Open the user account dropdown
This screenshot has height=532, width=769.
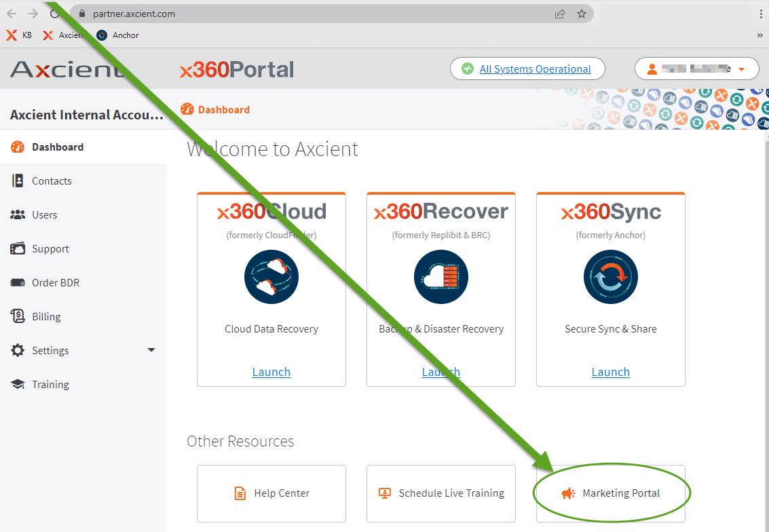(696, 69)
